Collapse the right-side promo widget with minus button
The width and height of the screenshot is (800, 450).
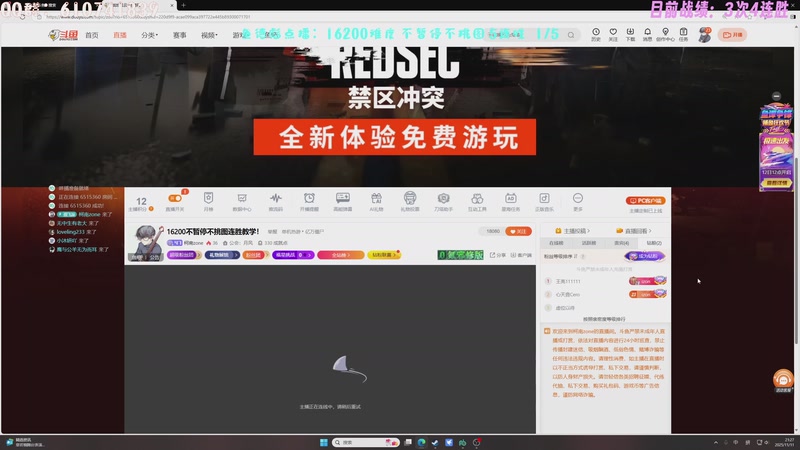point(776,96)
